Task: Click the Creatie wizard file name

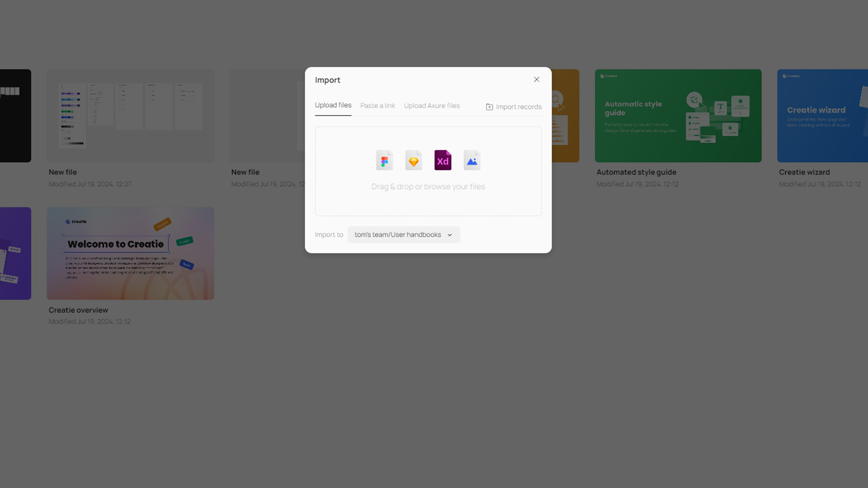Action: (804, 172)
